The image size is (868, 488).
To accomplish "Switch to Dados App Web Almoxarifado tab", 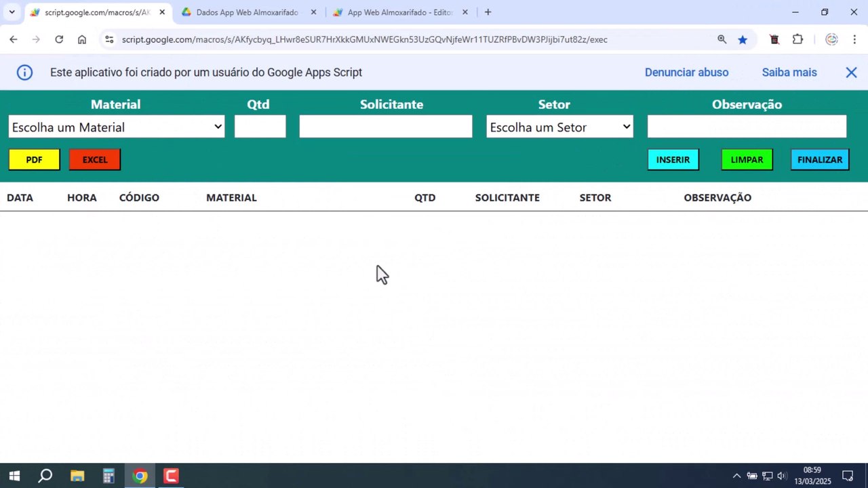I will coord(248,12).
